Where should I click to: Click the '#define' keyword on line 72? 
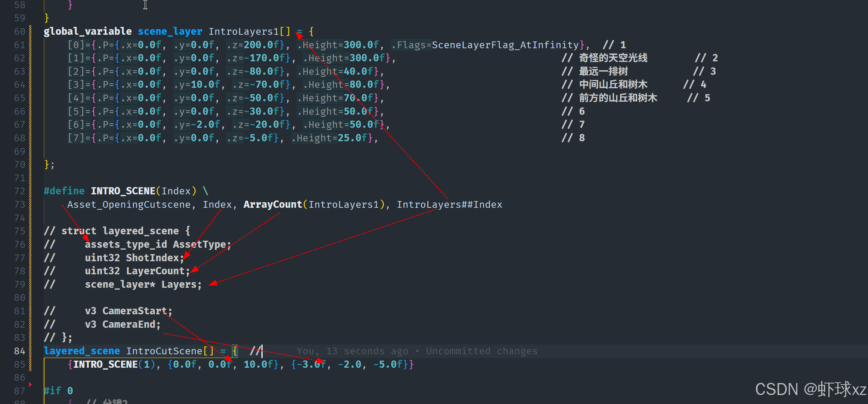coord(64,191)
